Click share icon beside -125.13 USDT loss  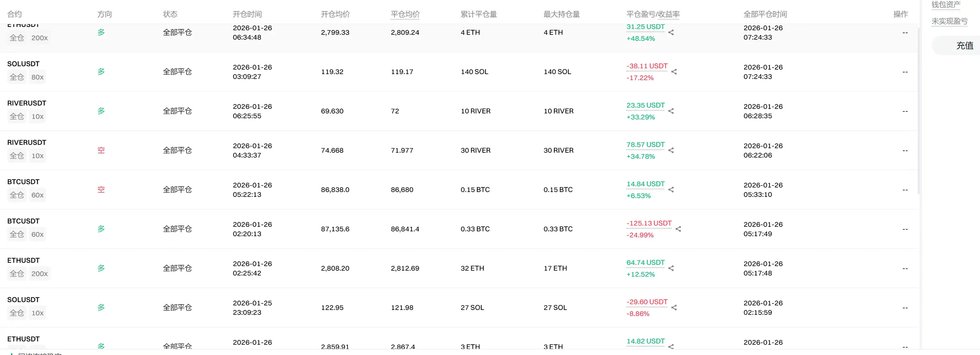pyautogui.click(x=678, y=229)
